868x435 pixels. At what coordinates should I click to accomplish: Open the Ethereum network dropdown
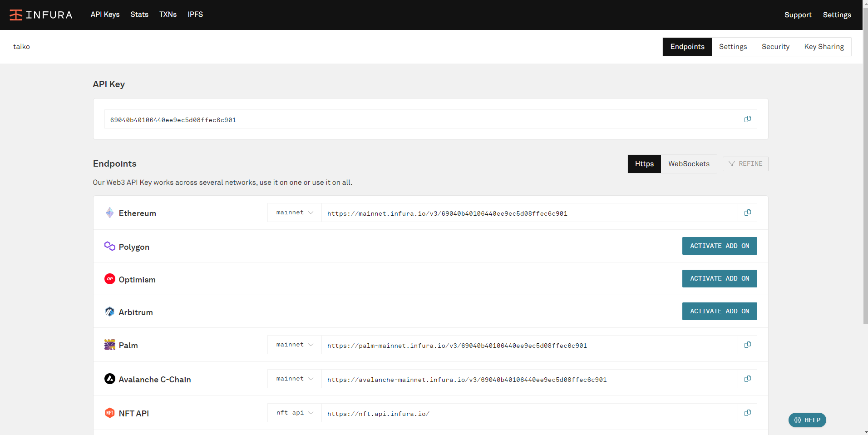point(295,213)
